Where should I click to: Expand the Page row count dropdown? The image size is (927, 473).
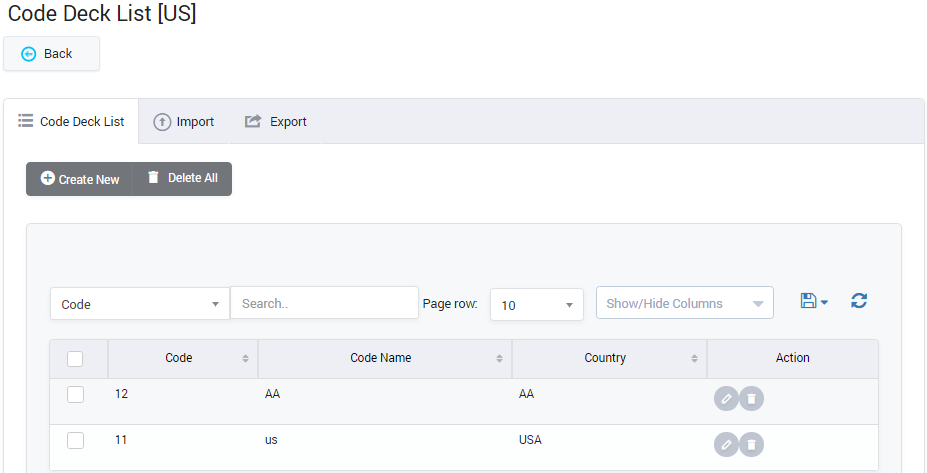tap(537, 305)
